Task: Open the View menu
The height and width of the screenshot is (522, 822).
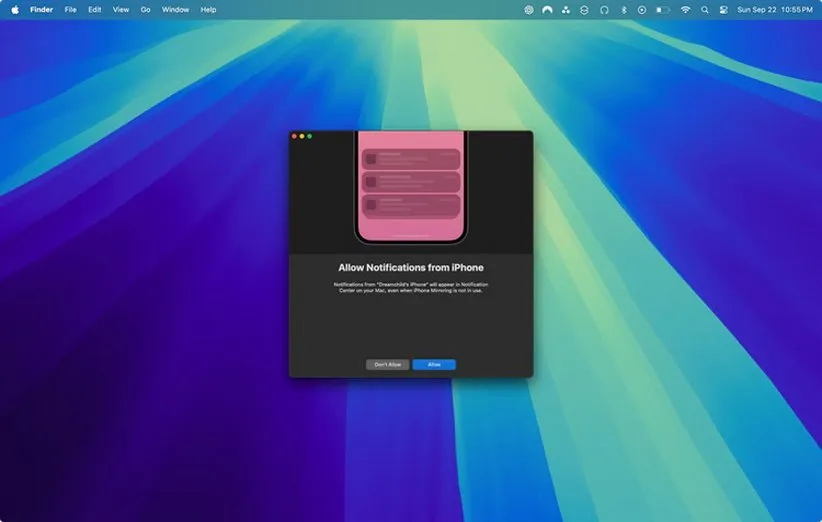Action: [x=120, y=9]
